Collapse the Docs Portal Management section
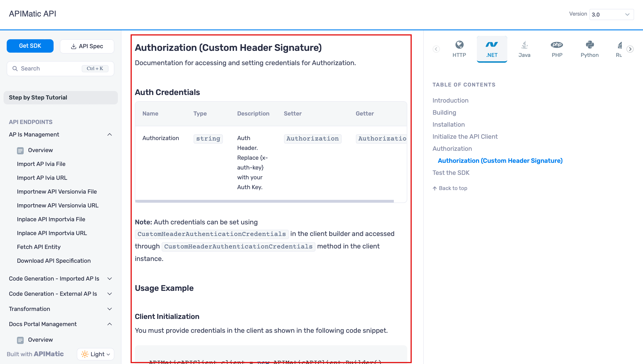The width and height of the screenshot is (643, 364). click(x=110, y=324)
